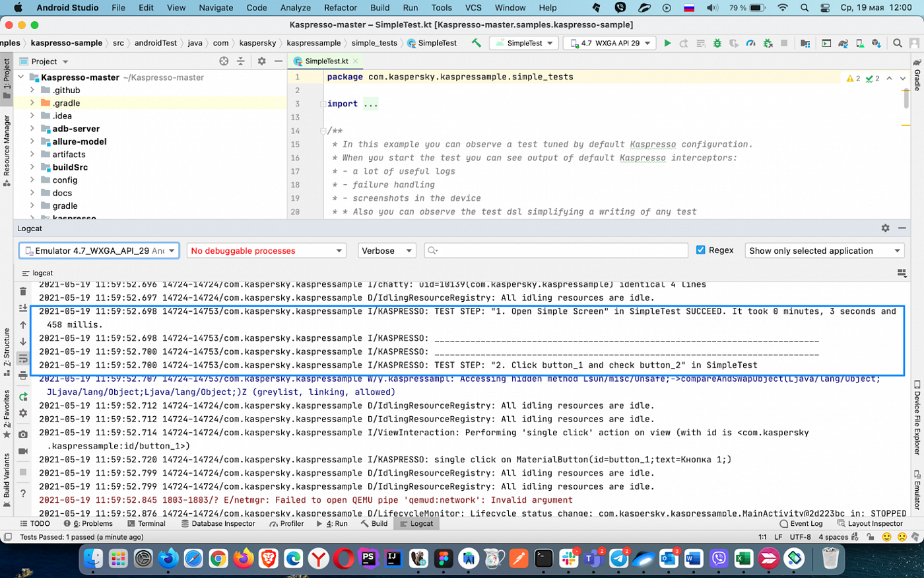The image size is (924, 578).
Task: Open the Profile app speedometer icon
Action: coord(750,43)
